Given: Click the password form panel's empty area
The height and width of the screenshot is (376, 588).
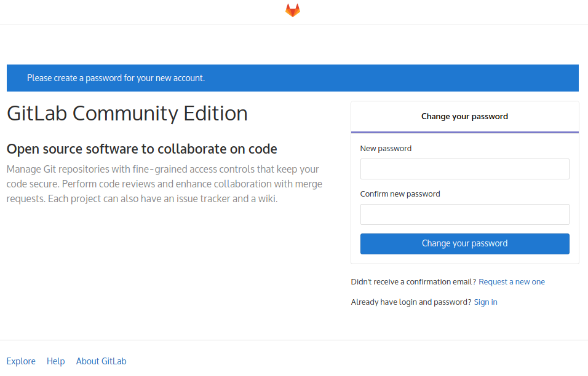Looking at the screenshot, I should pyautogui.click(x=464, y=259).
